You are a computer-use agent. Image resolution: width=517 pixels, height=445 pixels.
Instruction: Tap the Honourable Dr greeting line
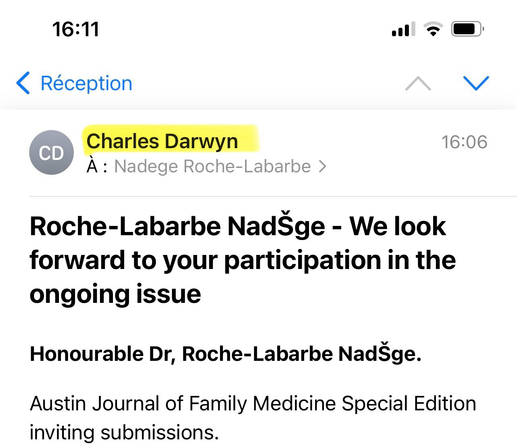[226, 354]
